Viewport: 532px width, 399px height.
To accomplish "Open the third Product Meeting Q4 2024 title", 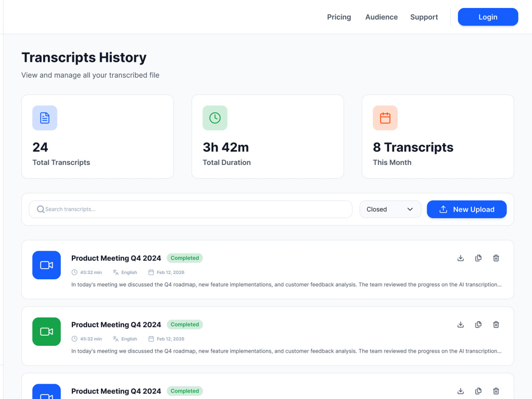I will pos(116,391).
